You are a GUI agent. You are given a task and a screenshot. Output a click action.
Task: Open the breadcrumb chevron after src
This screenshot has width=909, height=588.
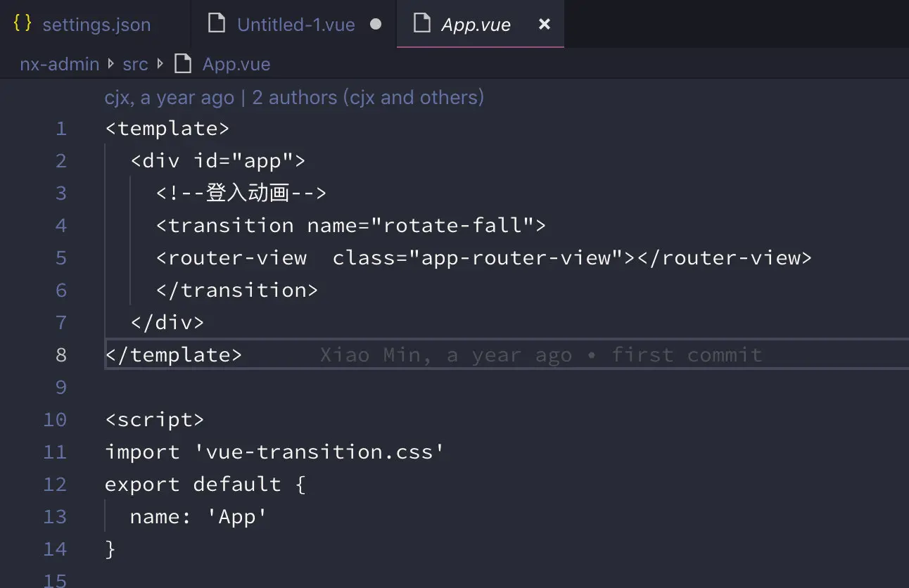(x=158, y=64)
